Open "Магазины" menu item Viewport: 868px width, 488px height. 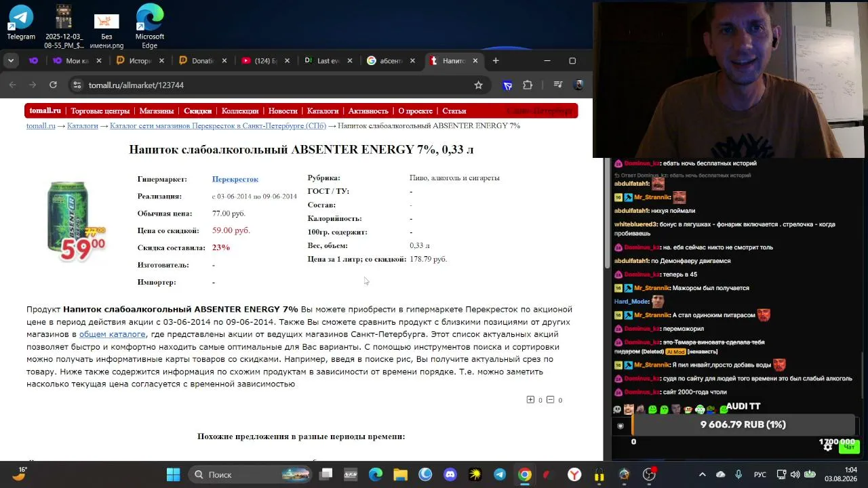[157, 110]
